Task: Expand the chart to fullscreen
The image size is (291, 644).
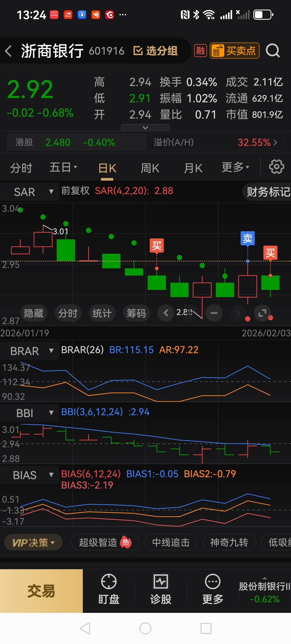Action: tap(262, 313)
